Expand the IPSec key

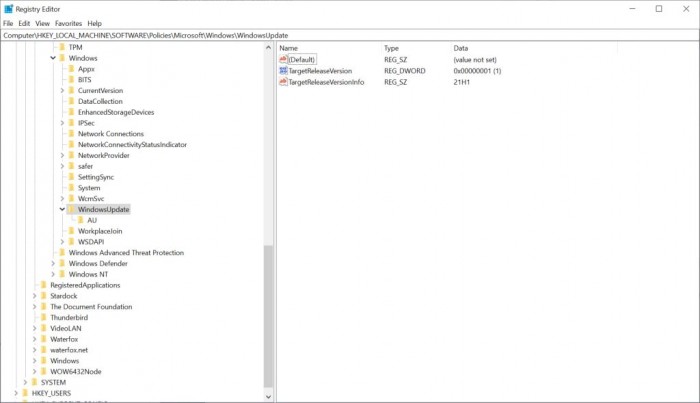click(62, 123)
